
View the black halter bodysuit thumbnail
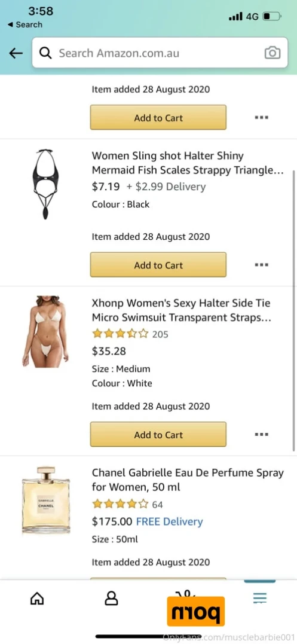46,184
